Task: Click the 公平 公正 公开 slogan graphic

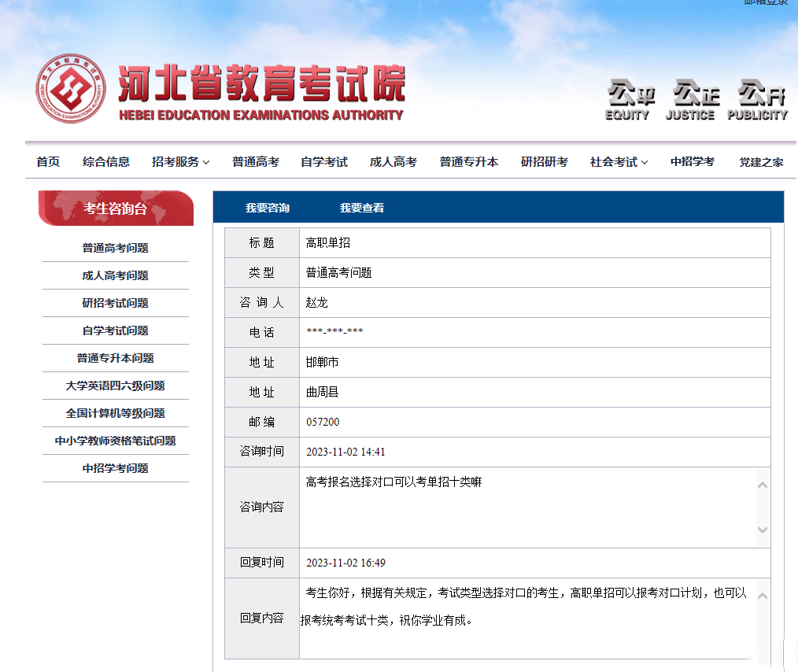Action: pyautogui.click(x=696, y=100)
